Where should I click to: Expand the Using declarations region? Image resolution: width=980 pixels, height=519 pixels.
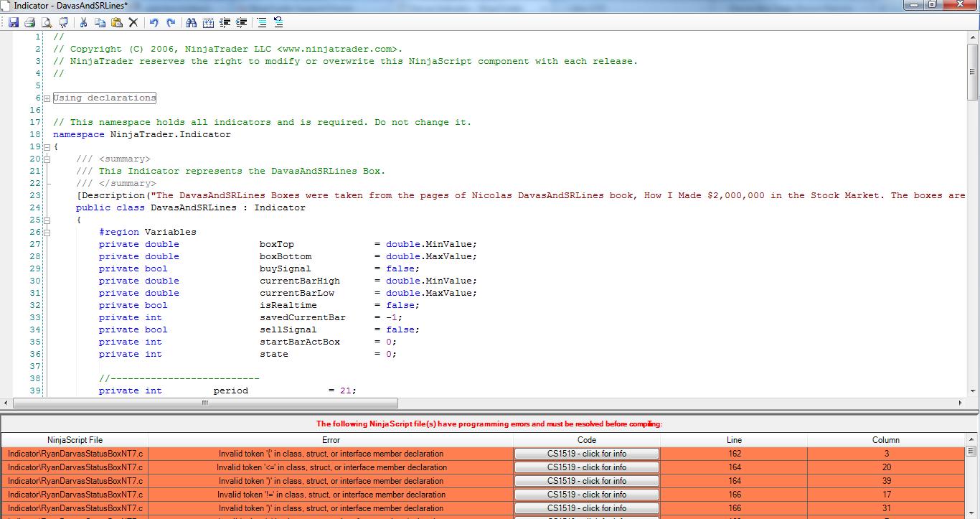[47, 98]
